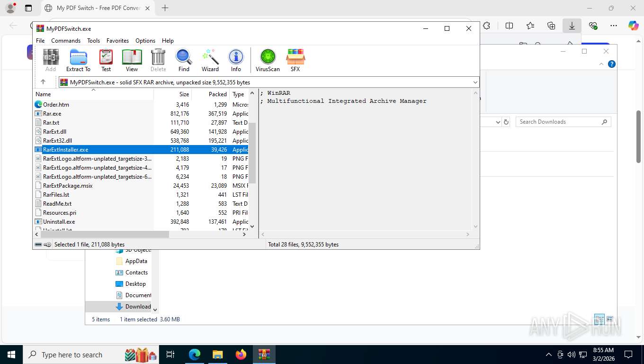Click the Order.htm Edge file icon
This screenshot has width=644, height=364.
pos(38,104)
